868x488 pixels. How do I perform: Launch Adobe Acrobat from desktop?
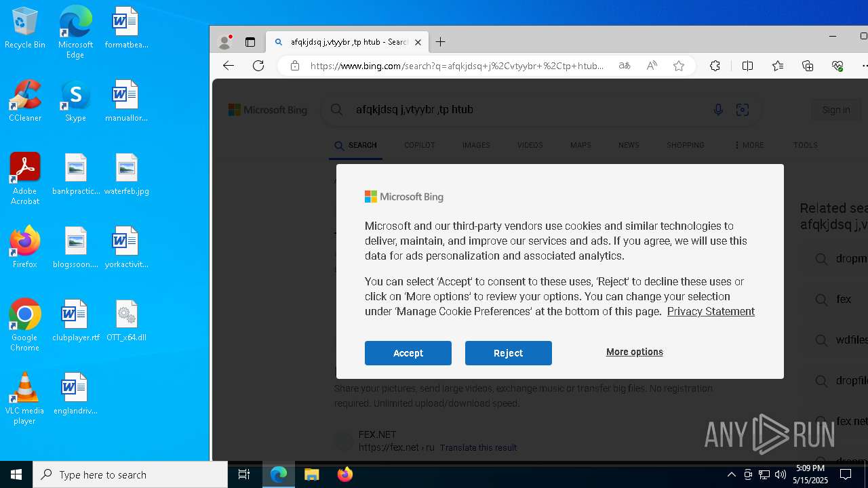[25, 179]
